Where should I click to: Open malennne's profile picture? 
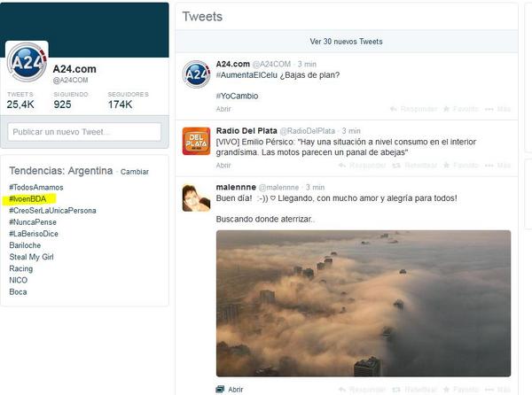point(196,197)
